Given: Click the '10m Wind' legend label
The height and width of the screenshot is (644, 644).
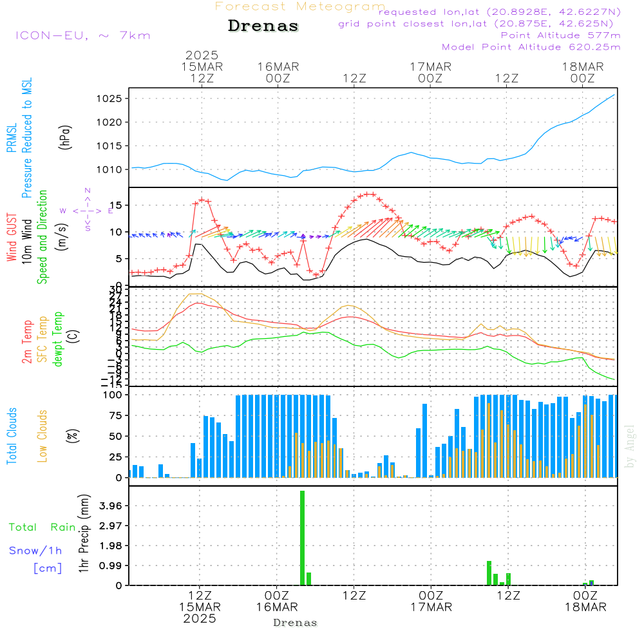Looking at the screenshot, I should [26, 241].
